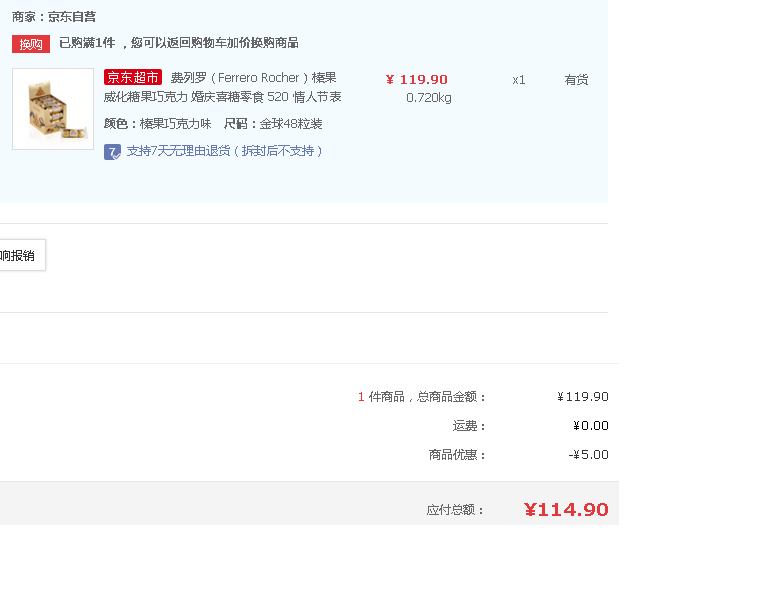Click the 支持7天无理由退货 link
The image size is (768, 614).
(x=224, y=151)
